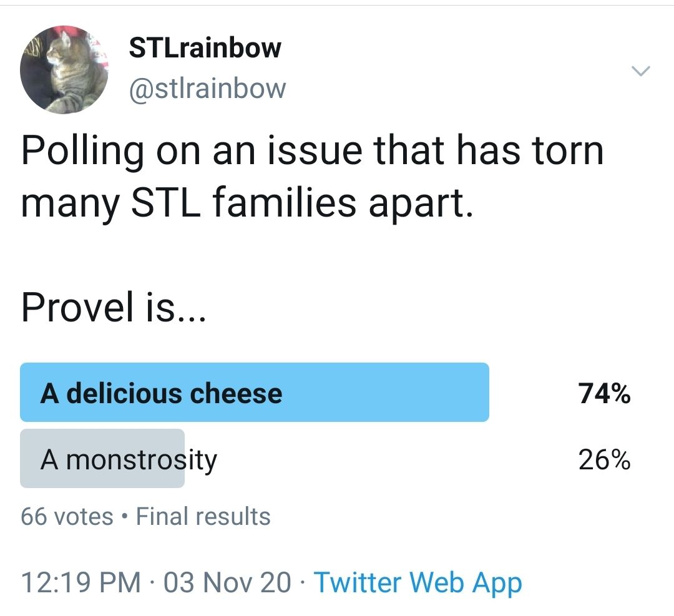Click the 12:19 PM timestamp

pos(72,582)
